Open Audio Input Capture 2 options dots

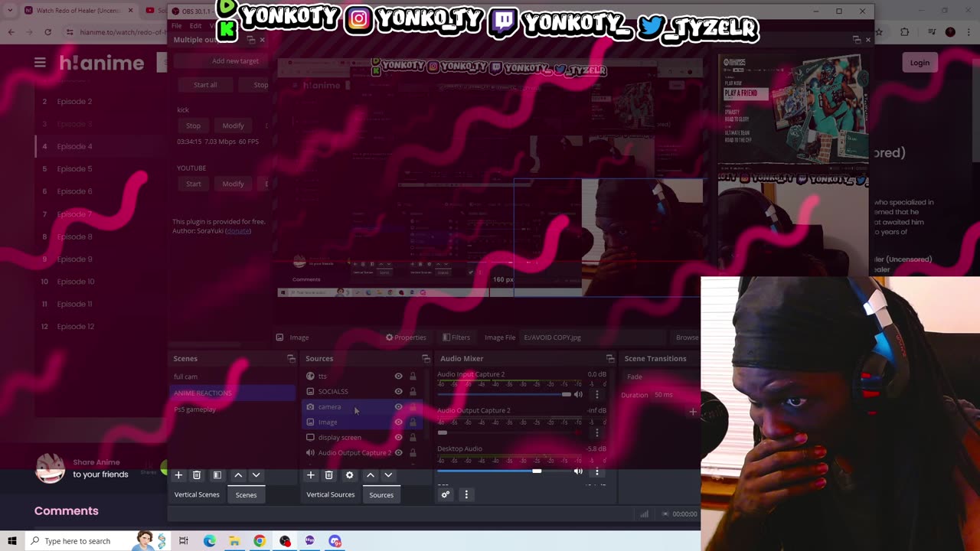pyautogui.click(x=597, y=395)
